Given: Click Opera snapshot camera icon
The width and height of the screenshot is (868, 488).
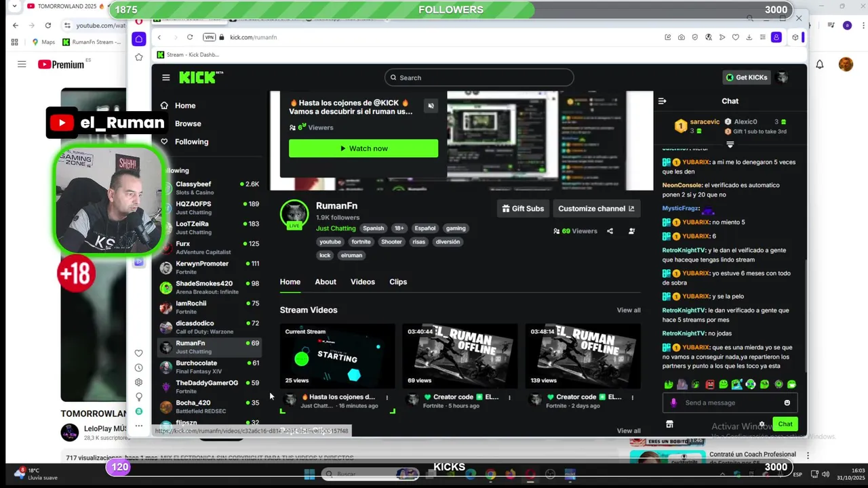Looking at the screenshot, I should 681,37.
